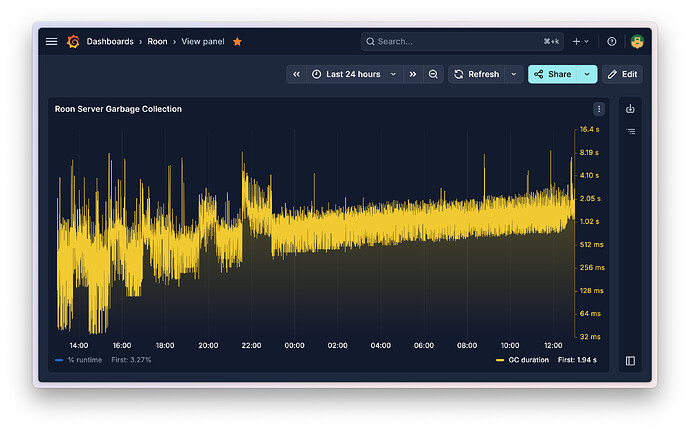
Task: Click the Roon Server Garbage Collection title
Action: pyautogui.click(x=118, y=109)
